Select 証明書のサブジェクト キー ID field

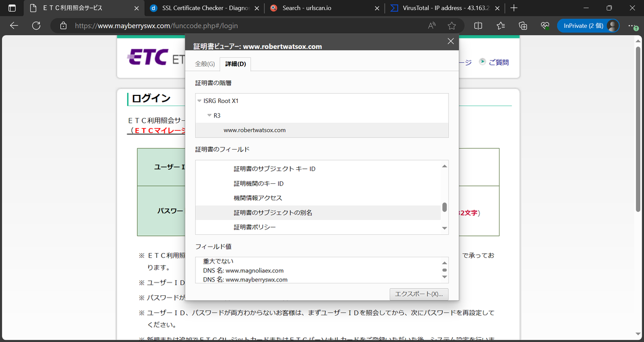[318, 169]
